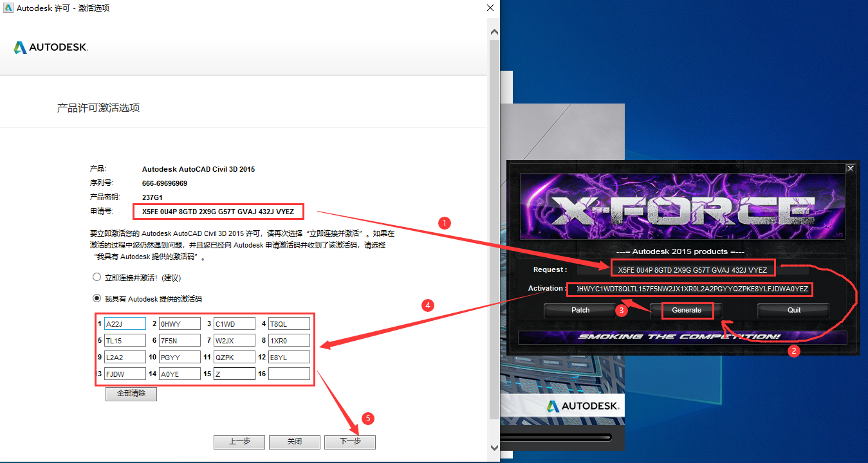868x463 pixels.
Task: Click activation code field 11 containing QZPK
Action: [x=234, y=357]
